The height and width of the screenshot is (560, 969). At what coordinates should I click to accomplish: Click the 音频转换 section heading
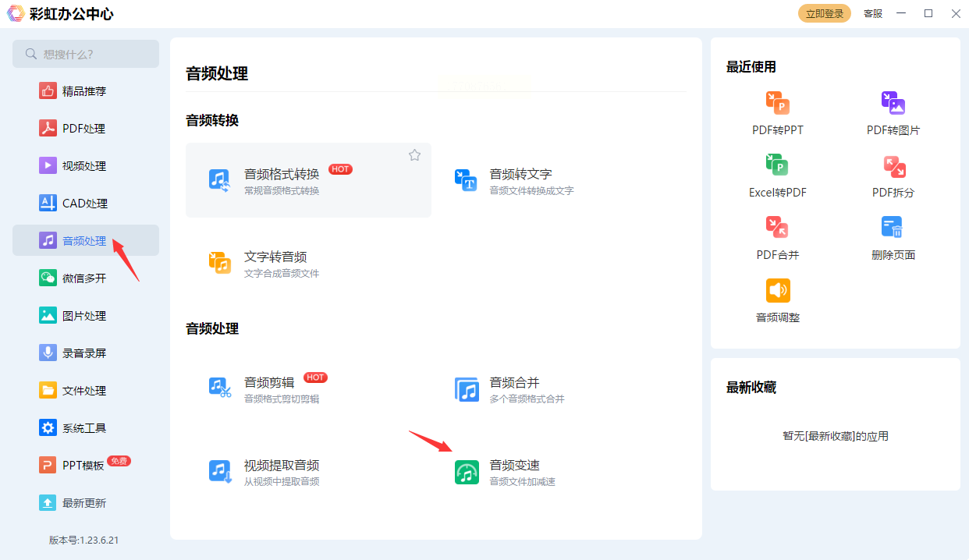(x=212, y=120)
